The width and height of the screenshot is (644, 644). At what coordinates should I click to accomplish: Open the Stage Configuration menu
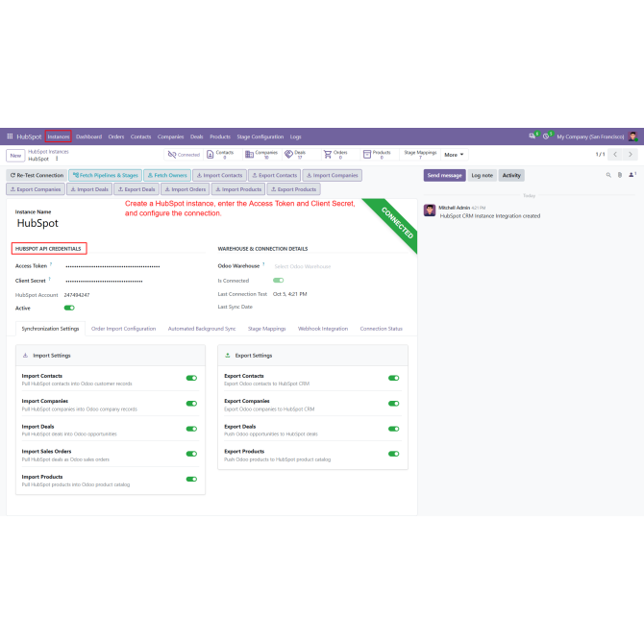pyautogui.click(x=260, y=136)
